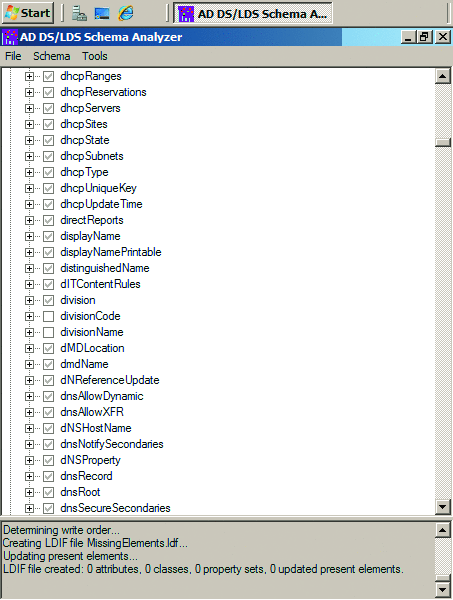
Task: Toggle the dNSHostName checkbox
Action: [48, 428]
